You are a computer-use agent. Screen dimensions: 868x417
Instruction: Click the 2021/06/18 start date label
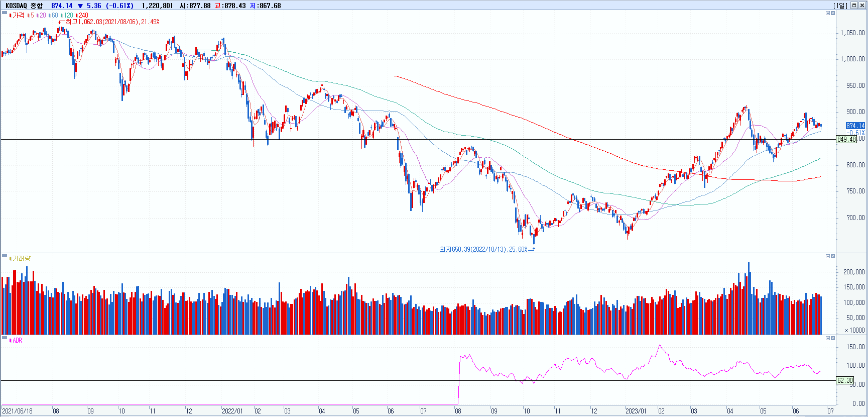tap(17, 411)
